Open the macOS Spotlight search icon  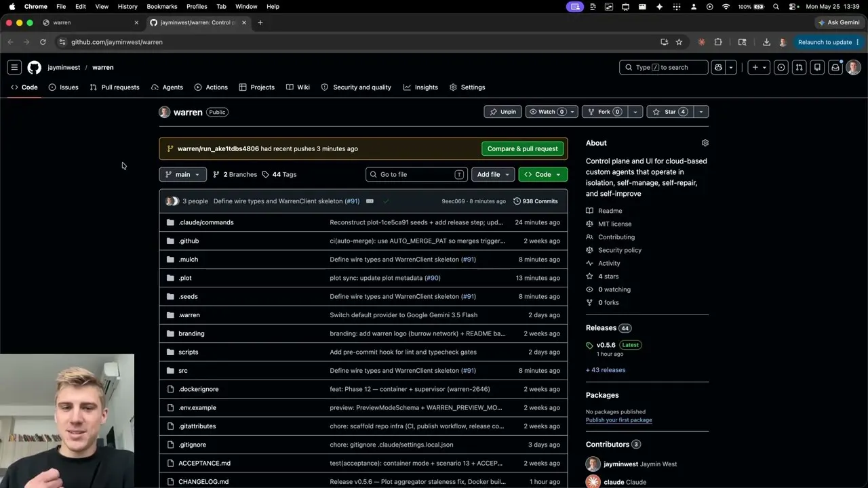(x=776, y=7)
